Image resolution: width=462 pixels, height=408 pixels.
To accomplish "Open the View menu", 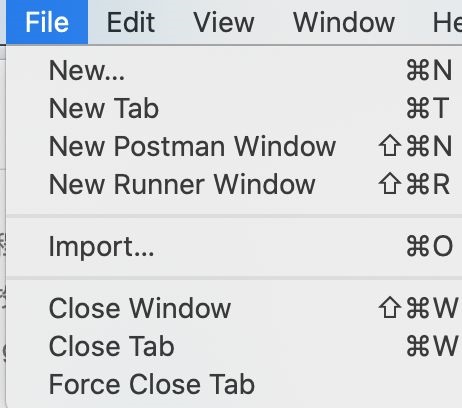I will pyautogui.click(x=224, y=22).
